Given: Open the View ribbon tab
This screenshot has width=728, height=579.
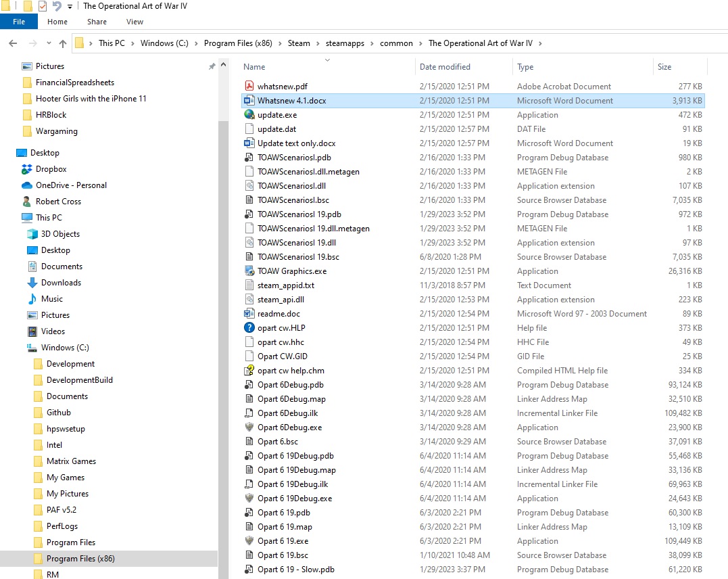Looking at the screenshot, I should click(135, 22).
